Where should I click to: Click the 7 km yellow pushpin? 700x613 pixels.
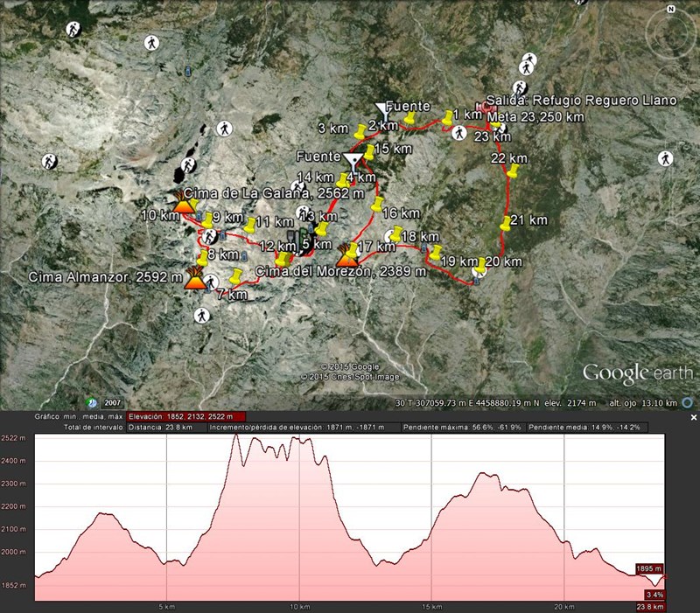234,278
